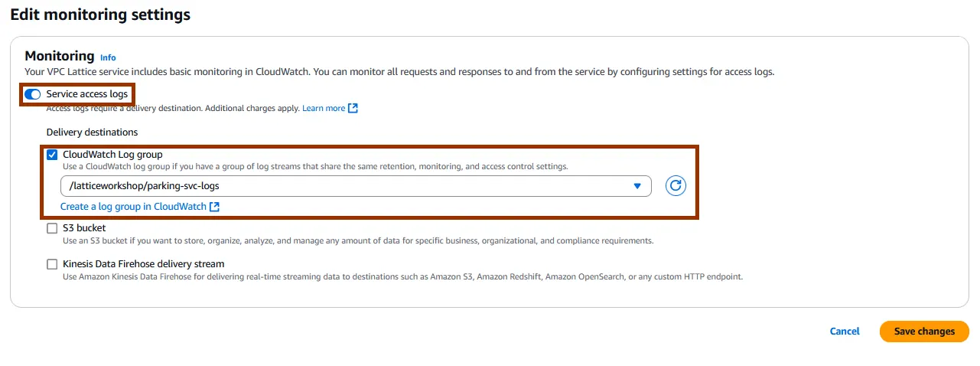Open the Learn more link
This screenshot has height=366, width=980.
click(x=324, y=109)
